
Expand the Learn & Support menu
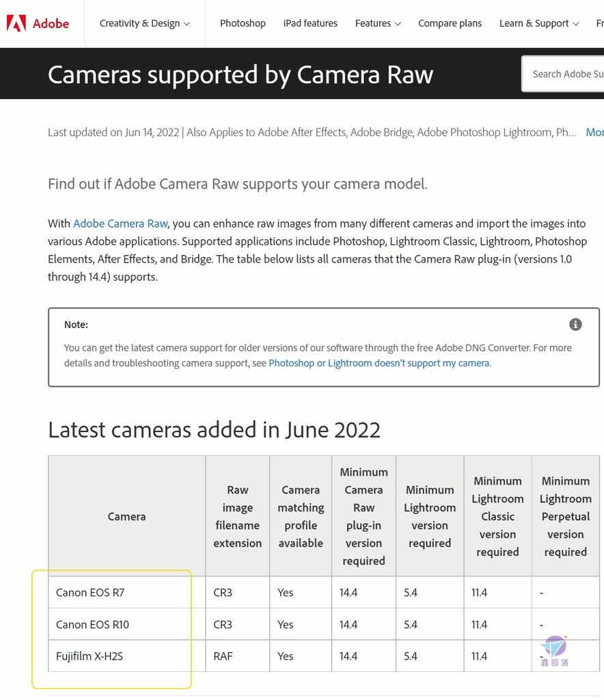tap(539, 23)
